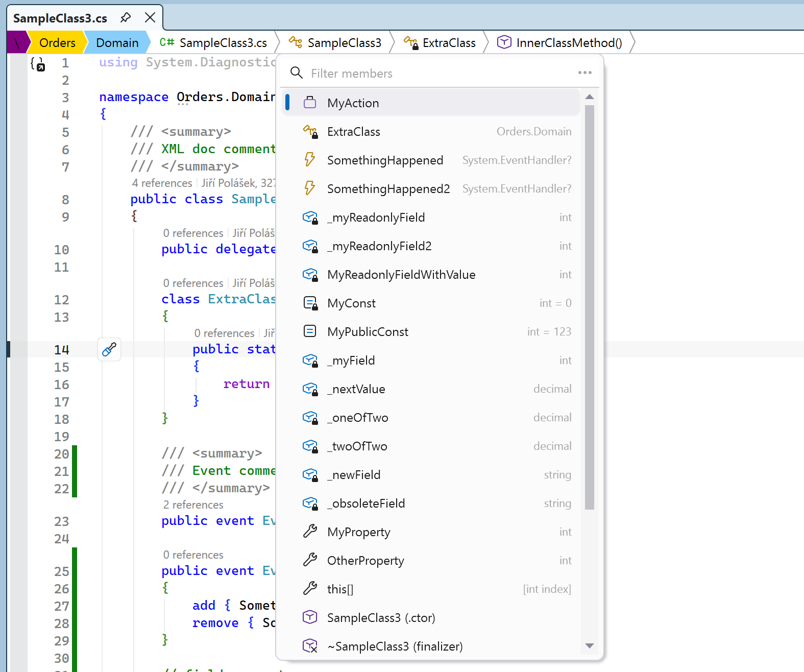Select the SampleClass3.cs file breadcrumb
This screenshot has height=672, width=804.
click(213, 42)
